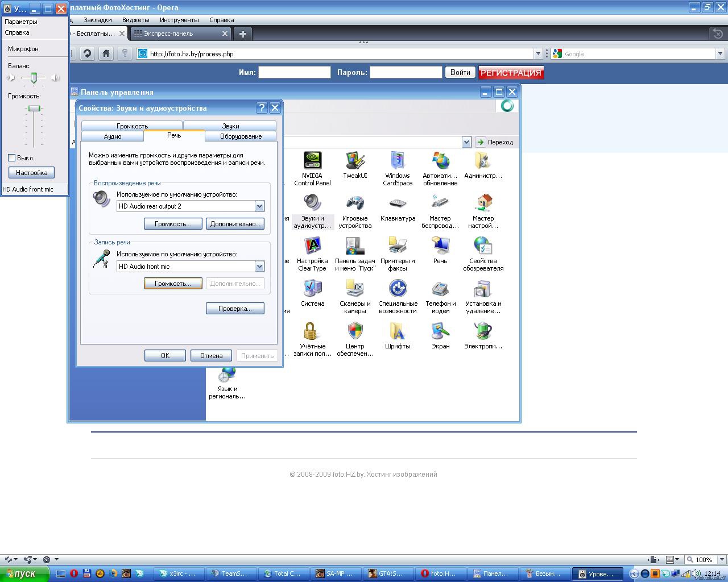The image size is (728, 582).
Task: Click Громкость button under speech playback
Action: coord(173,224)
